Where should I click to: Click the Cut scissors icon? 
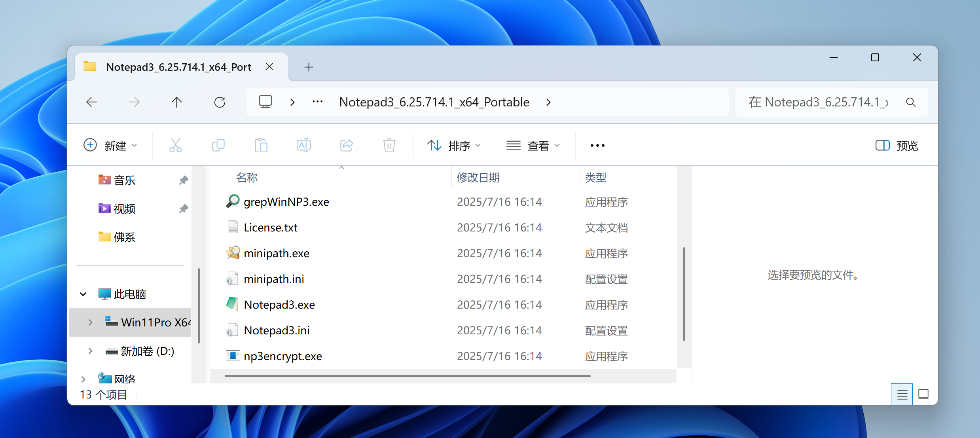pos(175,145)
